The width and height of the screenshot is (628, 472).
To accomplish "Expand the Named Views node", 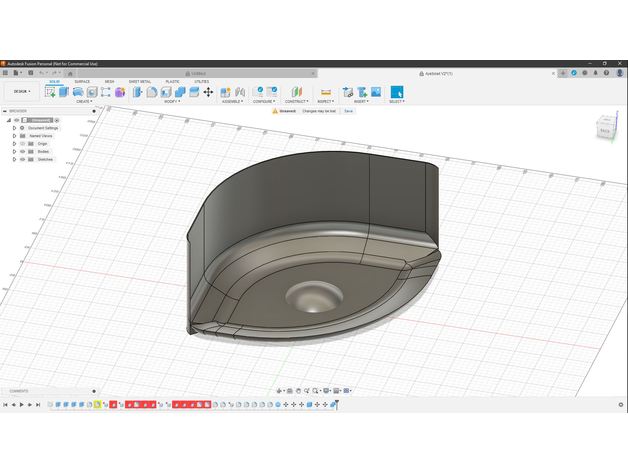I will click(x=14, y=136).
